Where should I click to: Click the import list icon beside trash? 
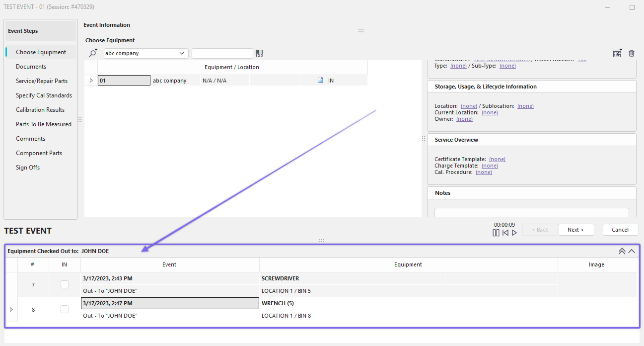617,53
